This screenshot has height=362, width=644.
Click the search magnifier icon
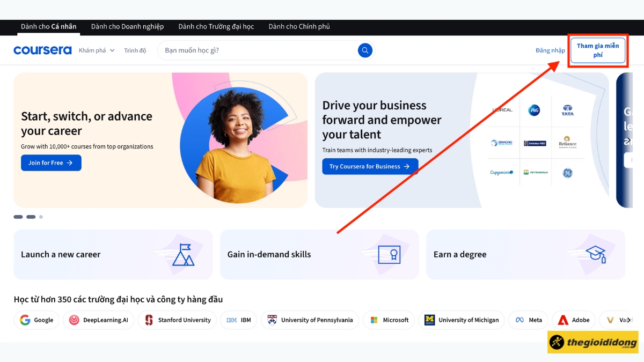coord(365,50)
